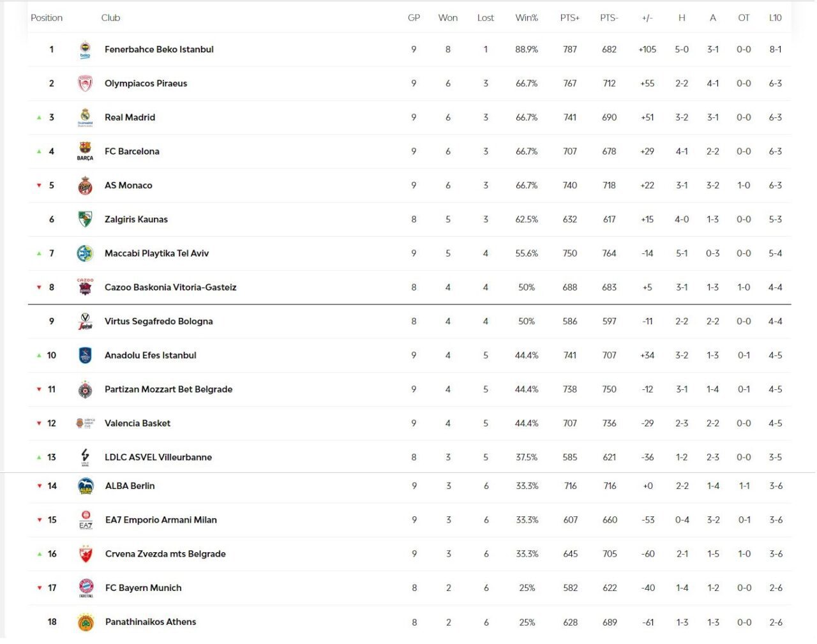The width and height of the screenshot is (817, 644).
Task: Select the Partizan Mozzart Bet Belgrade name
Action: [168, 389]
